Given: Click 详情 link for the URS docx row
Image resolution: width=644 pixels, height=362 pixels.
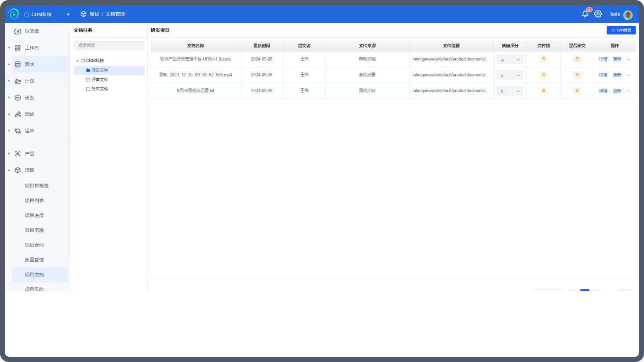Looking at the screenshot, I should (603, 59).
